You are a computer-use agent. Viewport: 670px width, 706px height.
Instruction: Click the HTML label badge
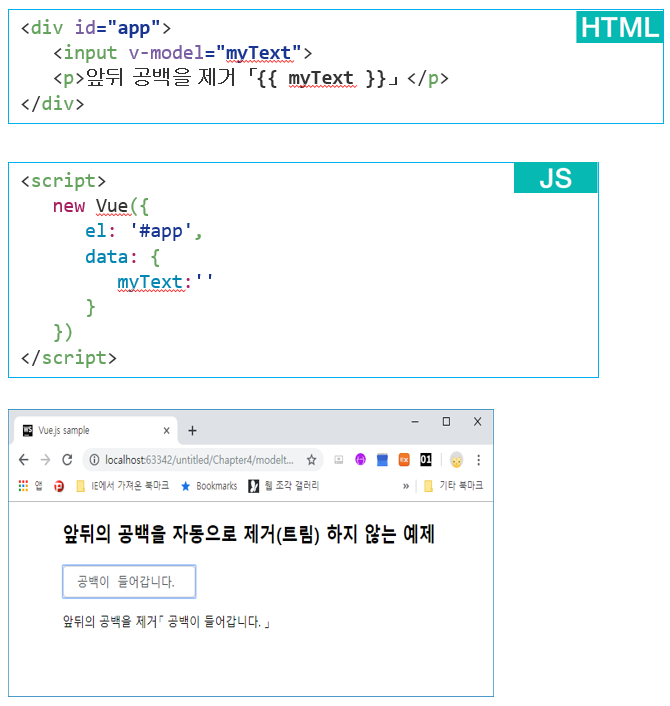620,27
